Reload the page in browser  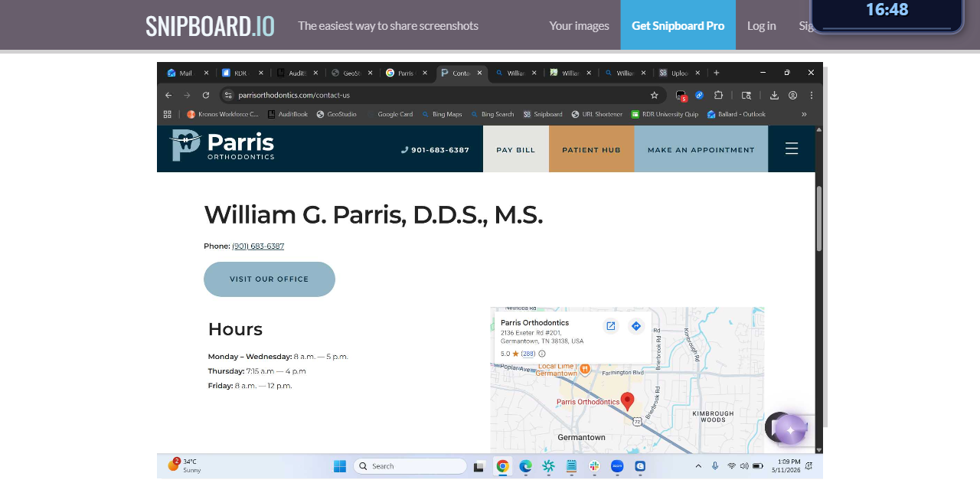[x=206, y=95]
